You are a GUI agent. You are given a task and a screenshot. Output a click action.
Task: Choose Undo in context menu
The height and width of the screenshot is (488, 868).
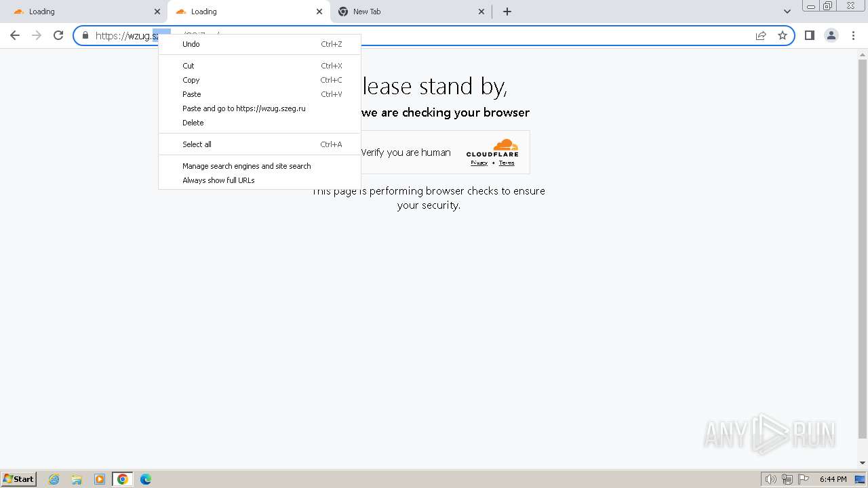click(260, 44)
